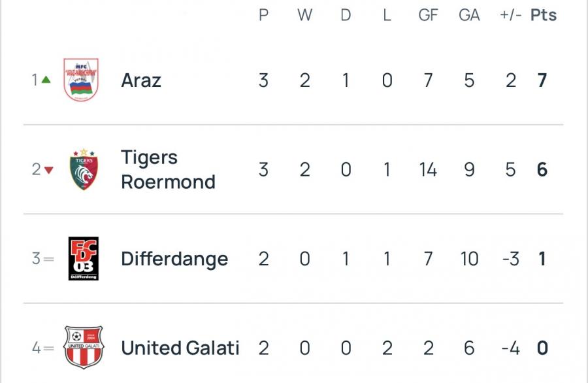The image size is (588, 383).
Task: Sort by the GA column header
Action: point(469,15)
